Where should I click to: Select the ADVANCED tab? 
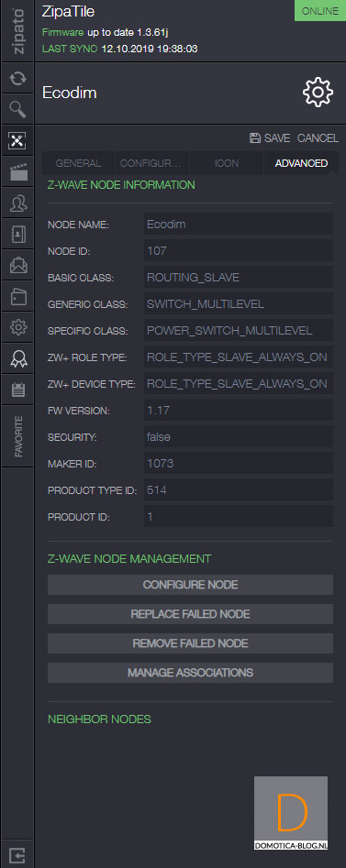coord(301,163)
